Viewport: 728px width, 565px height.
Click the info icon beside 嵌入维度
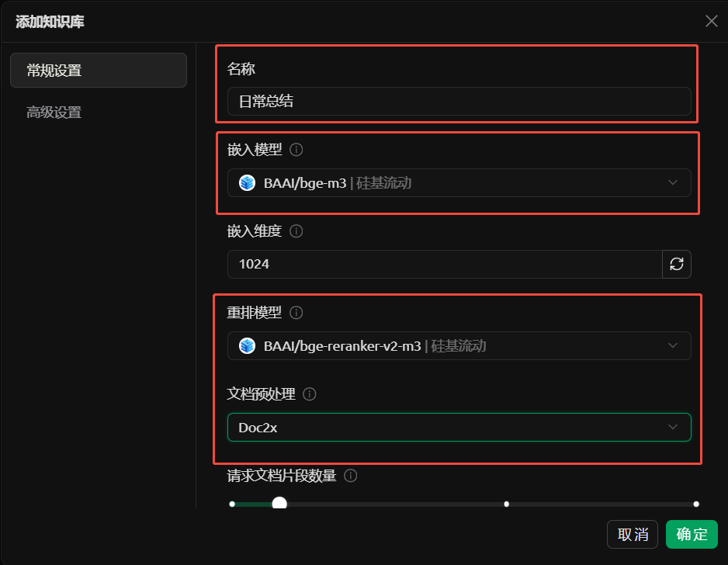296,231
